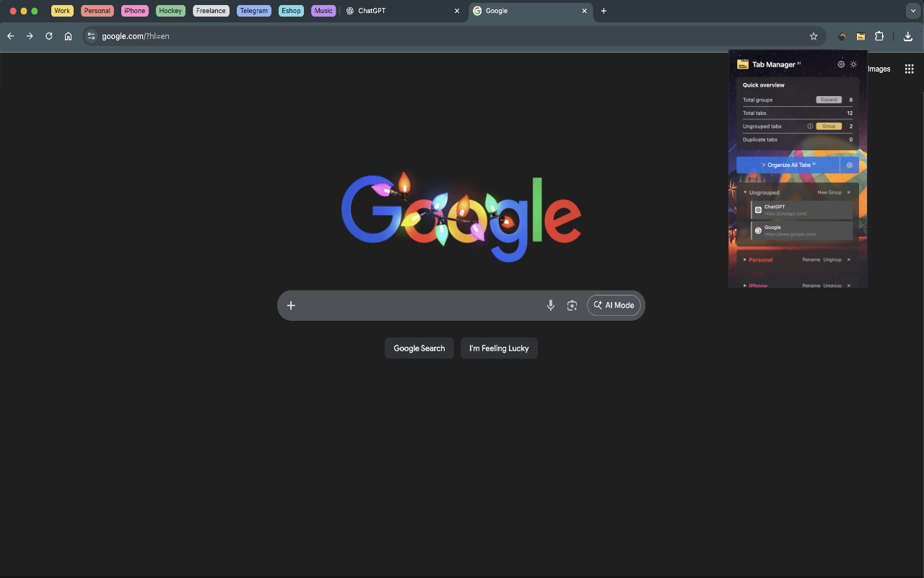Go to the browser home page
Screen dimensions: 924x578
tap(68, 36)
